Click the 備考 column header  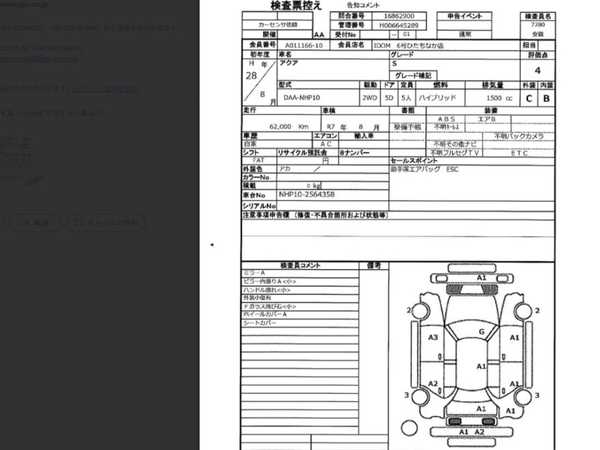click(x=374, y=265)
